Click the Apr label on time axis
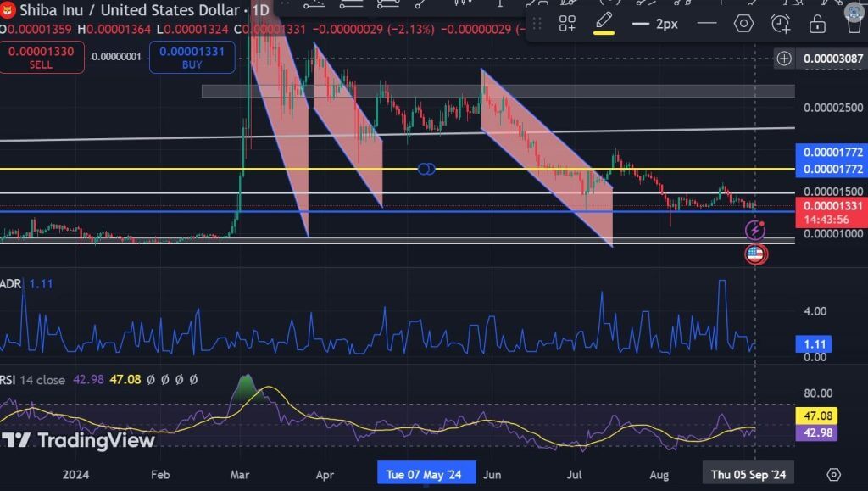The image size is (868, 491). click(x=325, y=474)
